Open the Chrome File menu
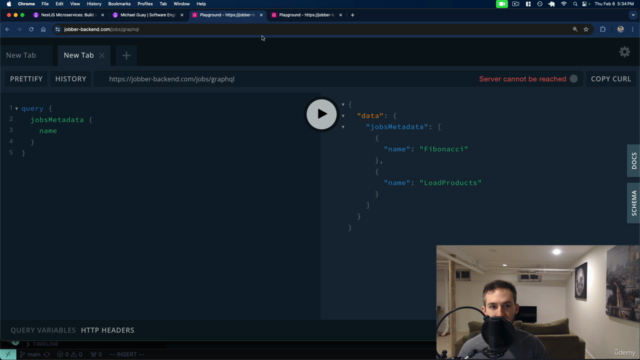Screen dimensions: 640x360 pyautogui.click(x=45, y=4)
